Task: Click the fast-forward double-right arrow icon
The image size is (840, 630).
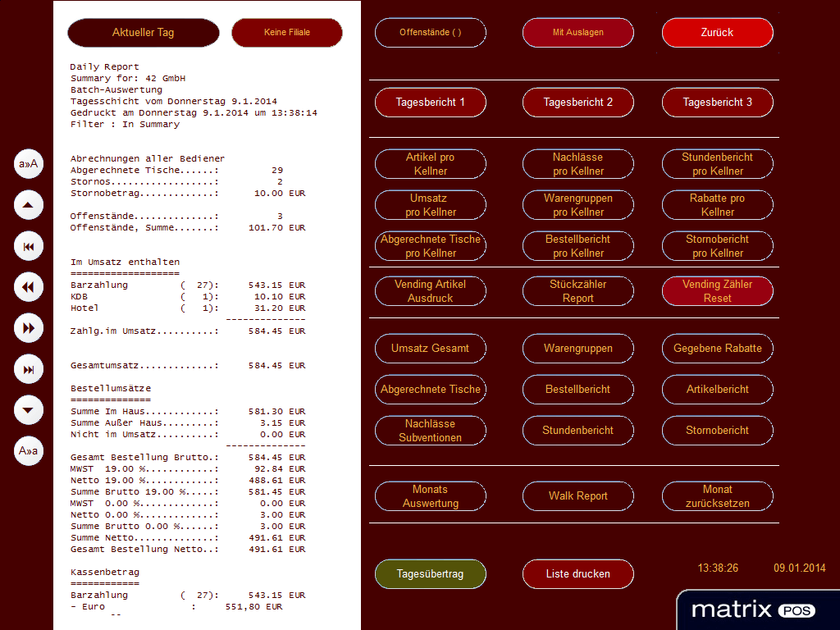Action: tap(29, 328)
